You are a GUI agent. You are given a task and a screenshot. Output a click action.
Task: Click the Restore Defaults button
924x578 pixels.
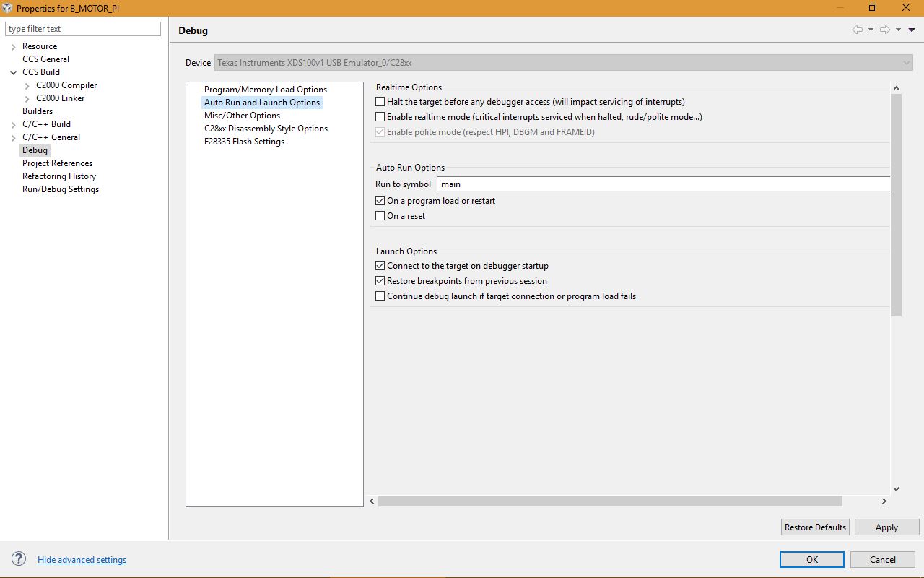[815, 527]
